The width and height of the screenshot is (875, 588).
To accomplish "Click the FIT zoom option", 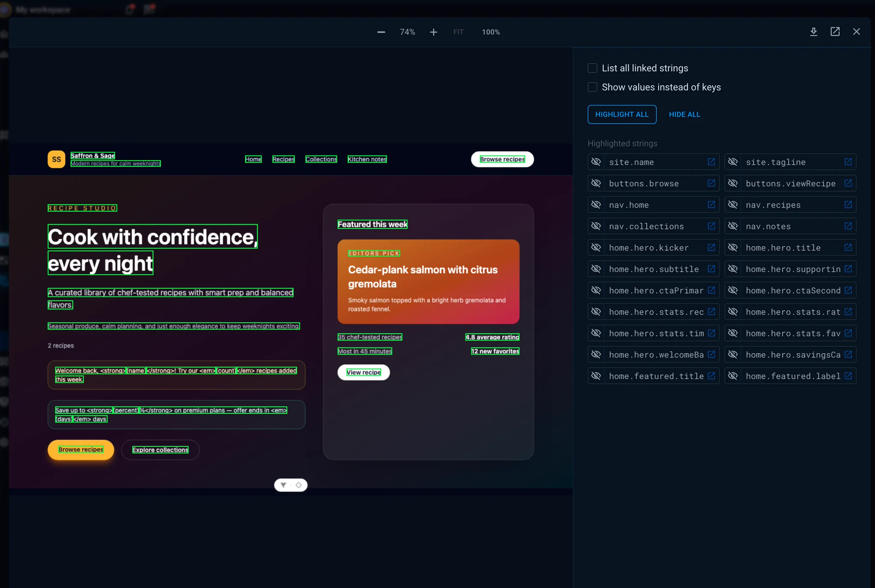I will 458,32.
